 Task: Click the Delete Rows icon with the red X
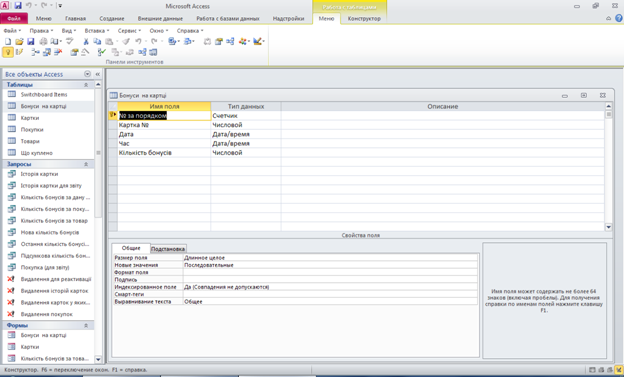coord(58,52)
